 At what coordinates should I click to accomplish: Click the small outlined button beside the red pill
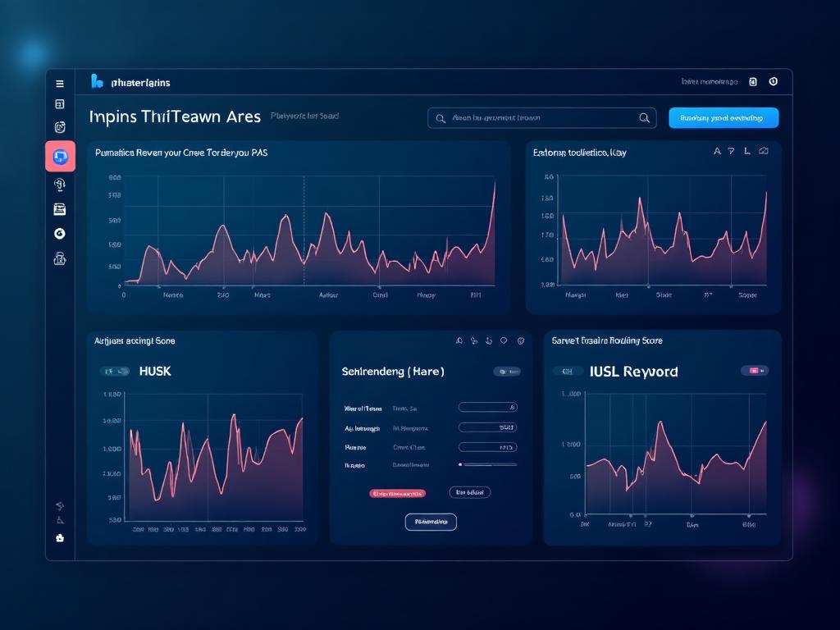tap(470, 492)
